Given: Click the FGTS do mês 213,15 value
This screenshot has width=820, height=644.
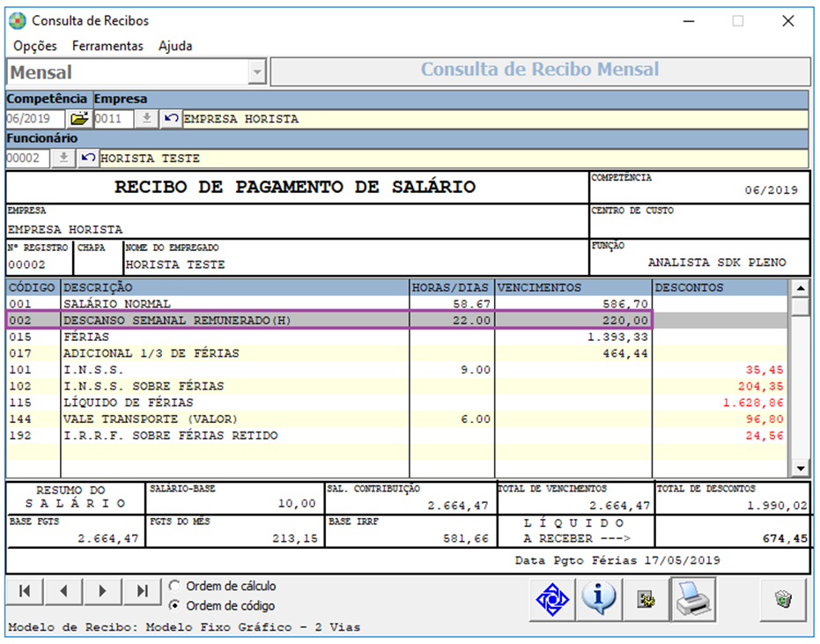Looking at the screenshot, I should coord(295,538).
